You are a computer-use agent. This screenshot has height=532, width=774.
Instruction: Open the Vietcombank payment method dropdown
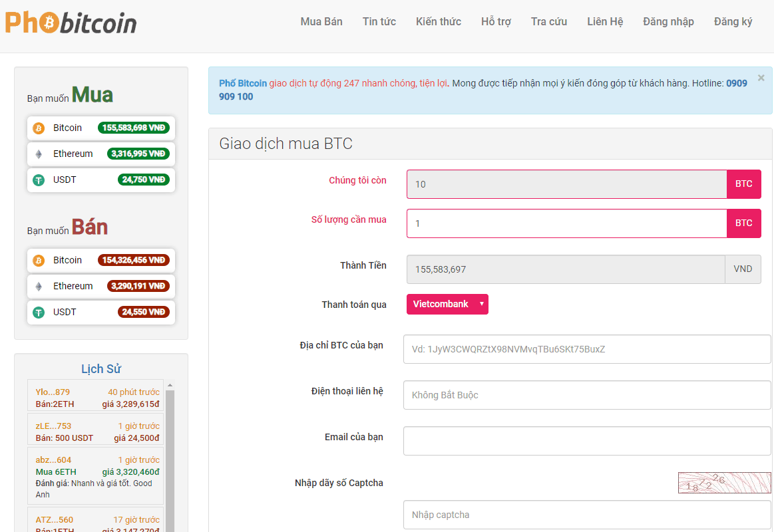click(447, 305)
